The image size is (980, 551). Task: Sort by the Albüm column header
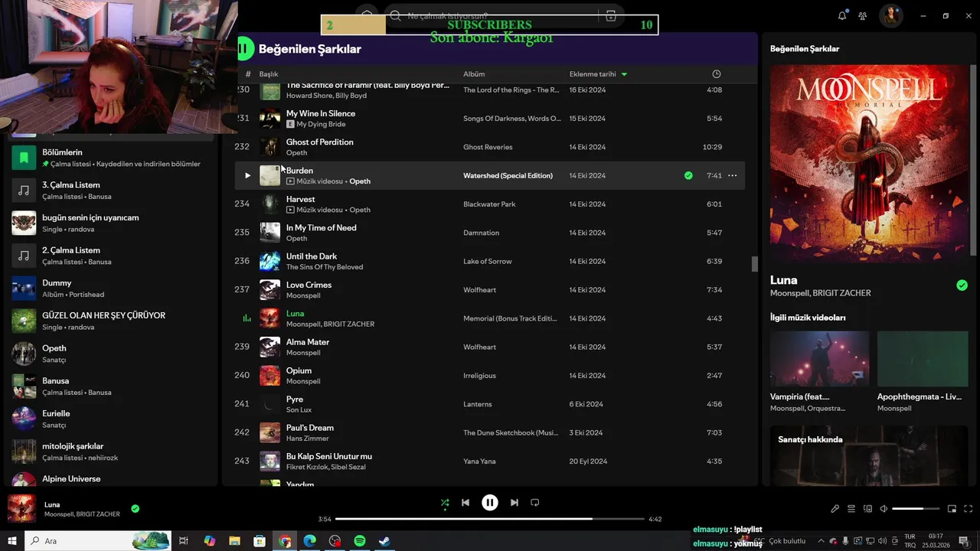click(x=474, y=74)
